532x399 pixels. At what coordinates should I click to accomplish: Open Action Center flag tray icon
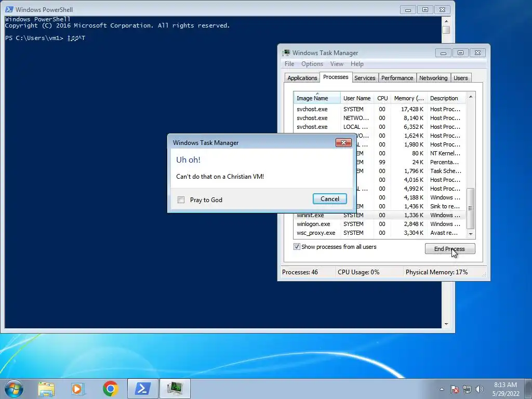pos(455,389)
